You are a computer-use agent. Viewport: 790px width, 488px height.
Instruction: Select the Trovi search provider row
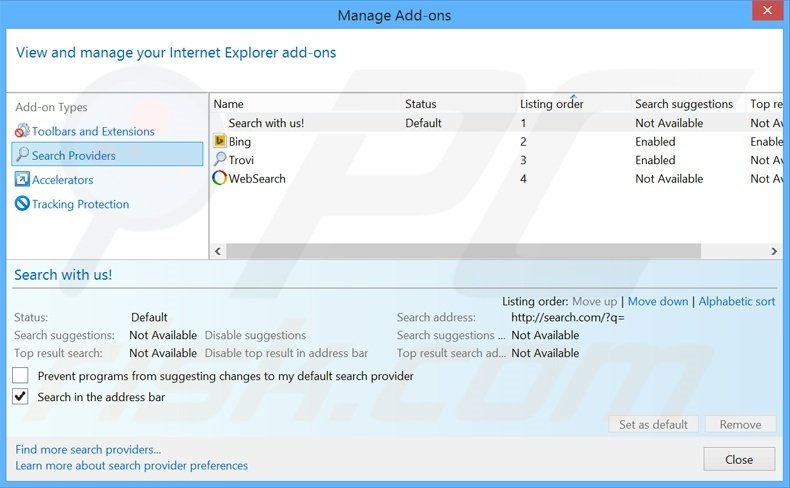point(496,160)
